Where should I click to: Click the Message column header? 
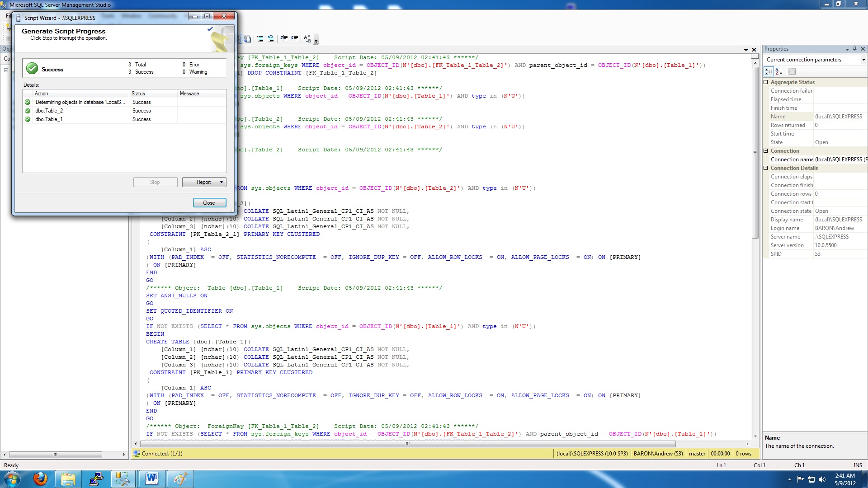tap(202, 94)
